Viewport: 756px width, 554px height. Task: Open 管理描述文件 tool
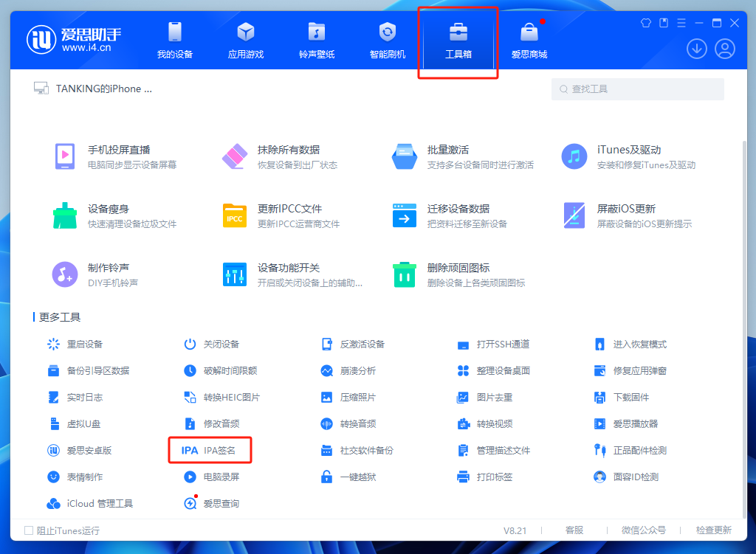(x=494, y=450)
